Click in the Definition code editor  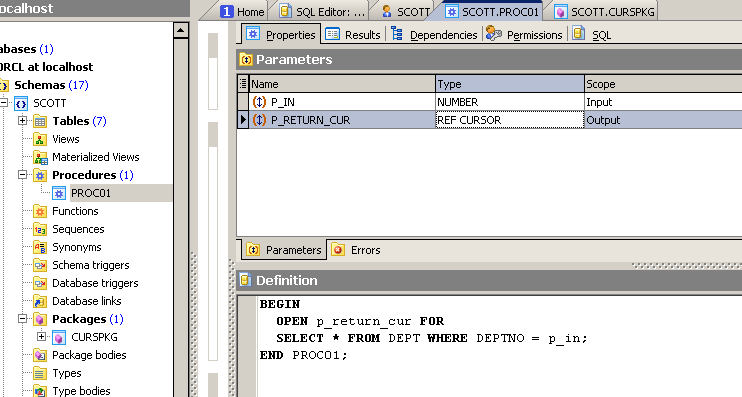[x=500, y=346]
